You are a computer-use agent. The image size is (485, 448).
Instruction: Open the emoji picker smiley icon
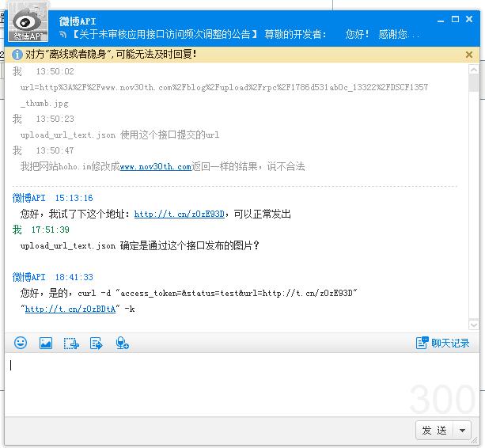21,343
